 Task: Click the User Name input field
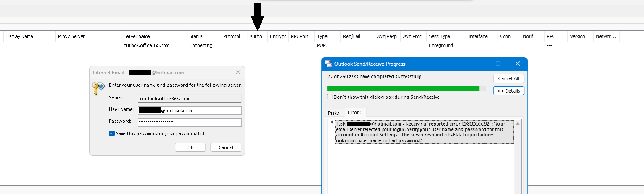[190, 110]
